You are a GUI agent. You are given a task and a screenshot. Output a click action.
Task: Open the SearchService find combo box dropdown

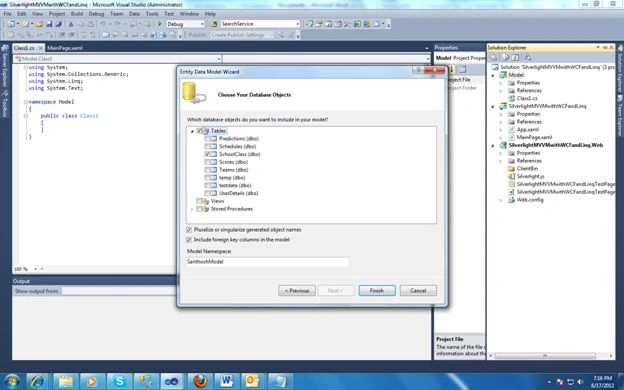click(x=297, y=24)
